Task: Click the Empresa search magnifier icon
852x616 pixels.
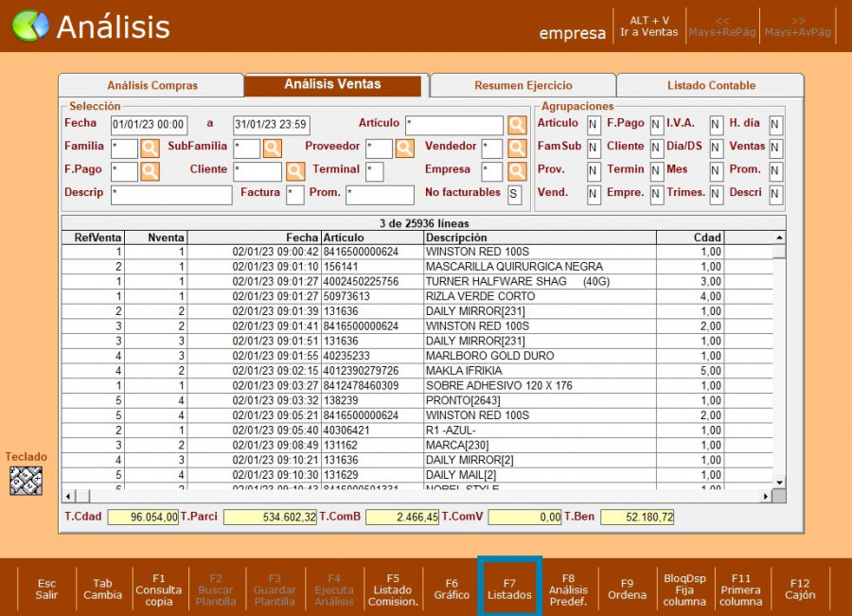Action: point(516,171)
